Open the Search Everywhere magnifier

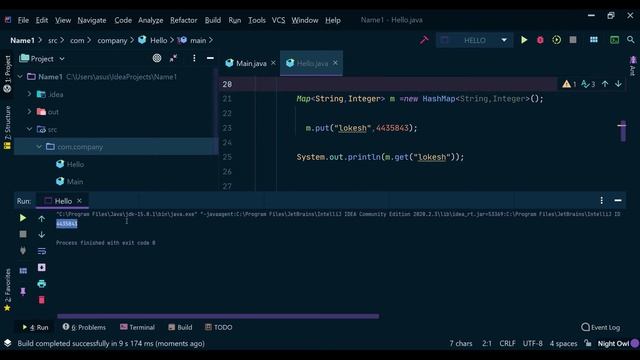click(x=631, y=40)
